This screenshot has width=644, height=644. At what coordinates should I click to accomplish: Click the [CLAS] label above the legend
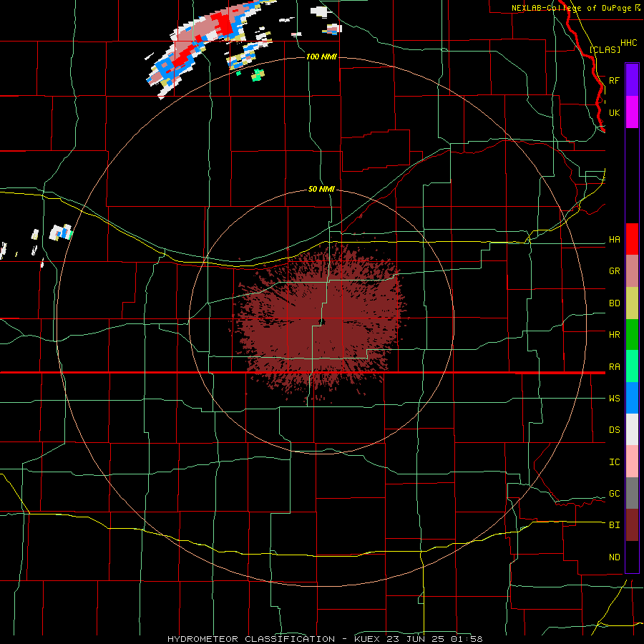click(x=605, y=49)
